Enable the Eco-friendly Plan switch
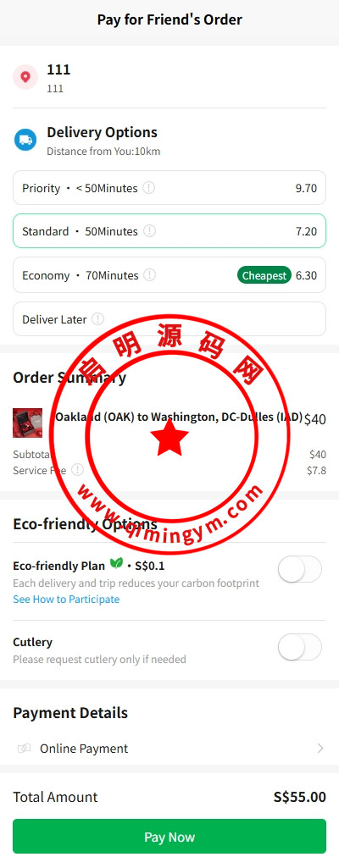The width and height of the screenshot is (339, 868). pyautogui.click(x=300, y=570)
